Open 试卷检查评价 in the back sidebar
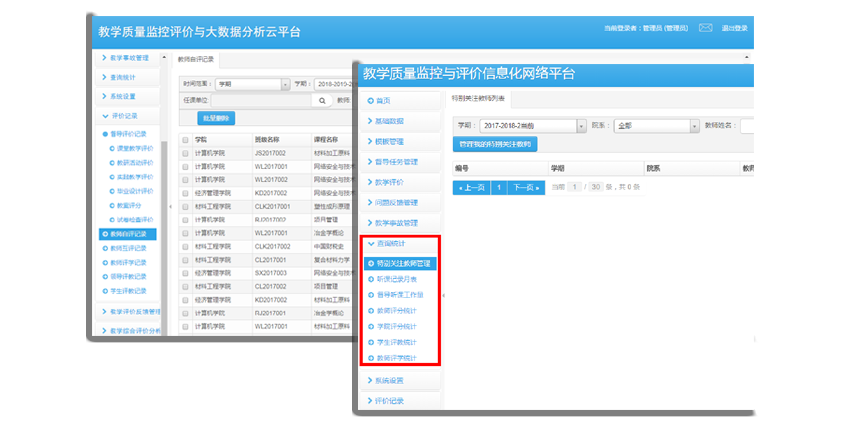 click(x=132, y=220)
